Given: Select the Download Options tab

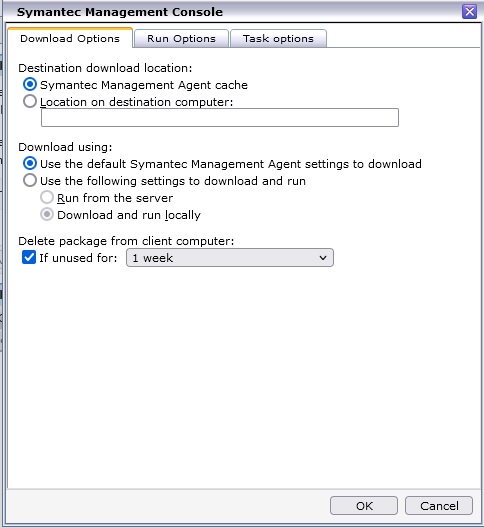Looking at the screenshot, I should tap(70, 38).
